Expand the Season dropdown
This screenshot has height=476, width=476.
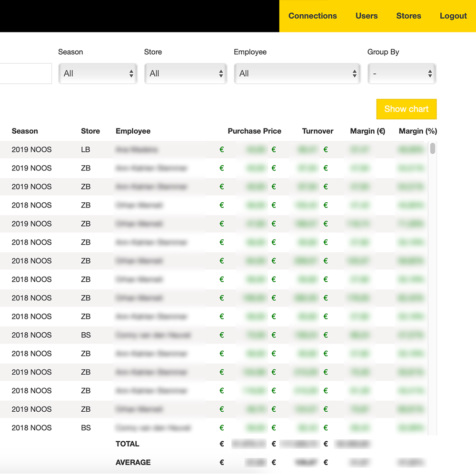[x=98, y=74]
